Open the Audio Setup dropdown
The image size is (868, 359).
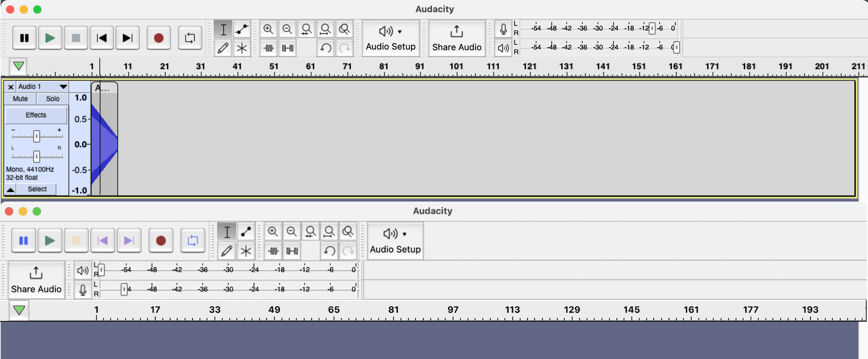click(391, 38)
